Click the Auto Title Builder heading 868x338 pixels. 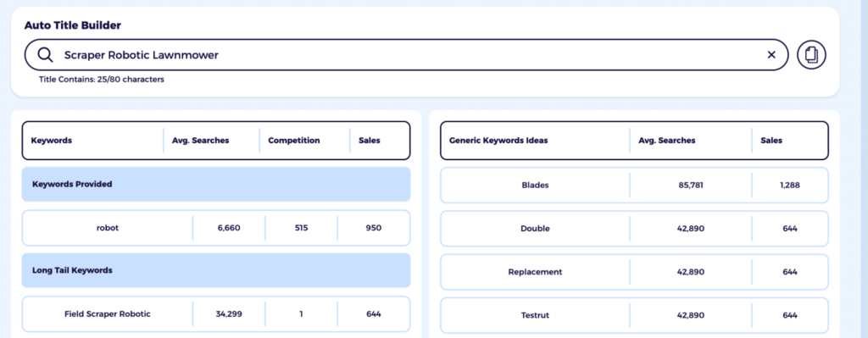73,25
